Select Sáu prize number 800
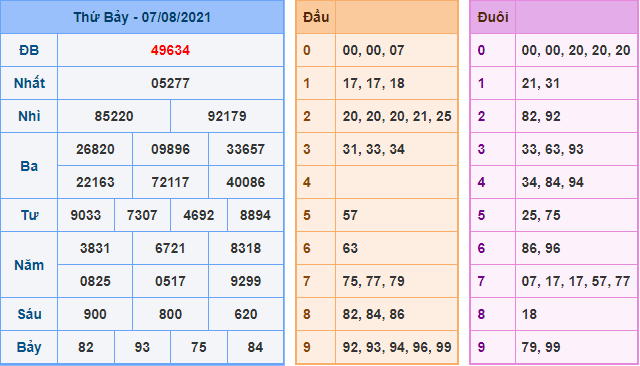Image resolution: width=640 pixels, height=366 pixels. [170, 315]
